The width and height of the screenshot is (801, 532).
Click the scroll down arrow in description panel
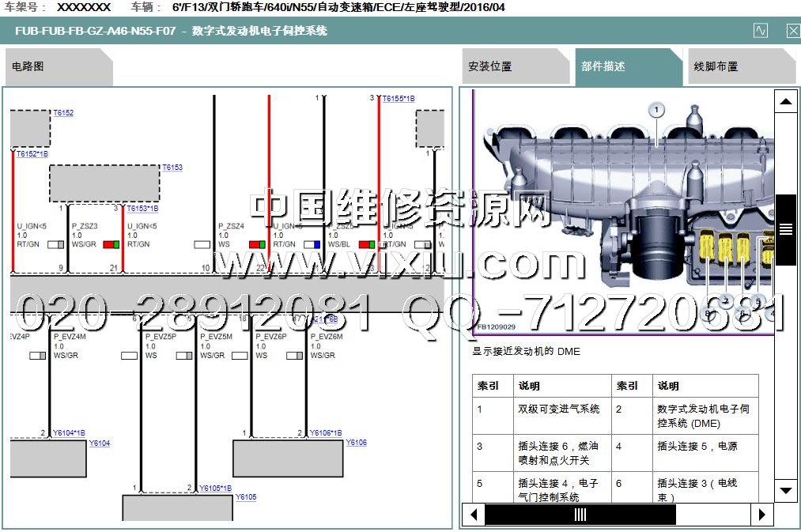[785, 490]
